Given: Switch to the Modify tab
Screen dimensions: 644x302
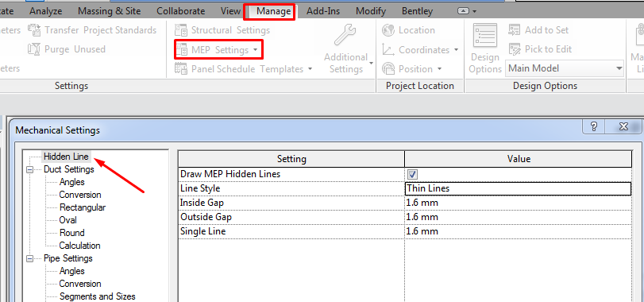Looking at the screenshot, I should [x=371, y=11].
